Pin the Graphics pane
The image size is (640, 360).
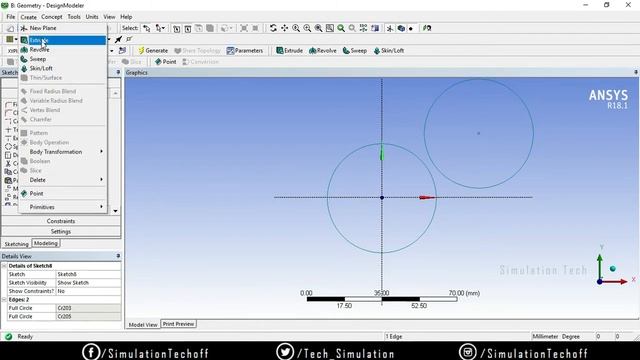pyautogui.click(x=636, y=72)
